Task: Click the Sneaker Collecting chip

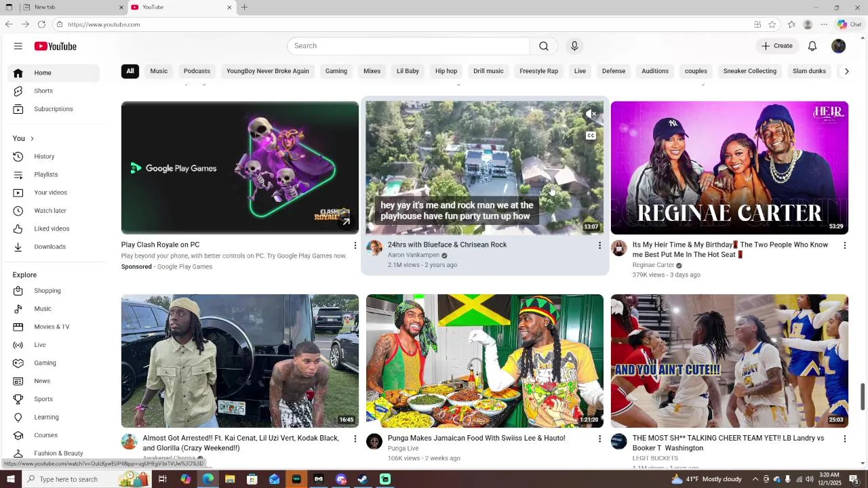Action: click(x=749, y=71)
